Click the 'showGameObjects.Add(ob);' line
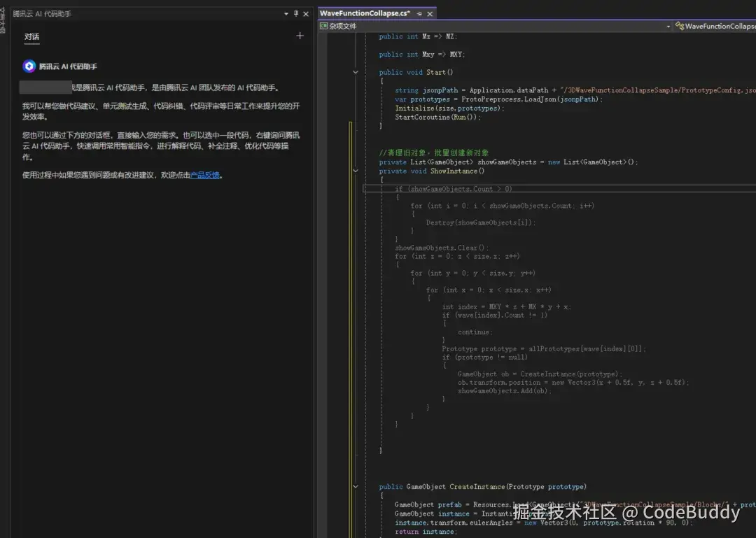 click(504, 391)
